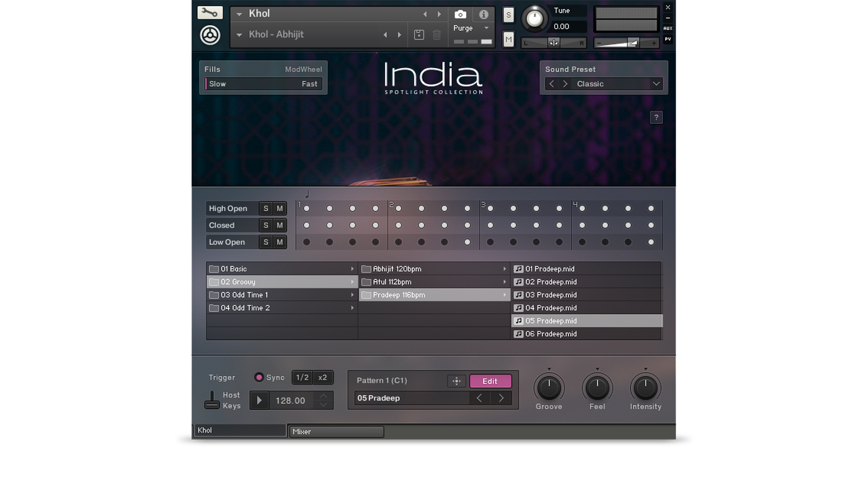The height and width of the screenshot is (498, 868).
Task: Expand the 01 Basic folder arrow
Action: point(352,269)
